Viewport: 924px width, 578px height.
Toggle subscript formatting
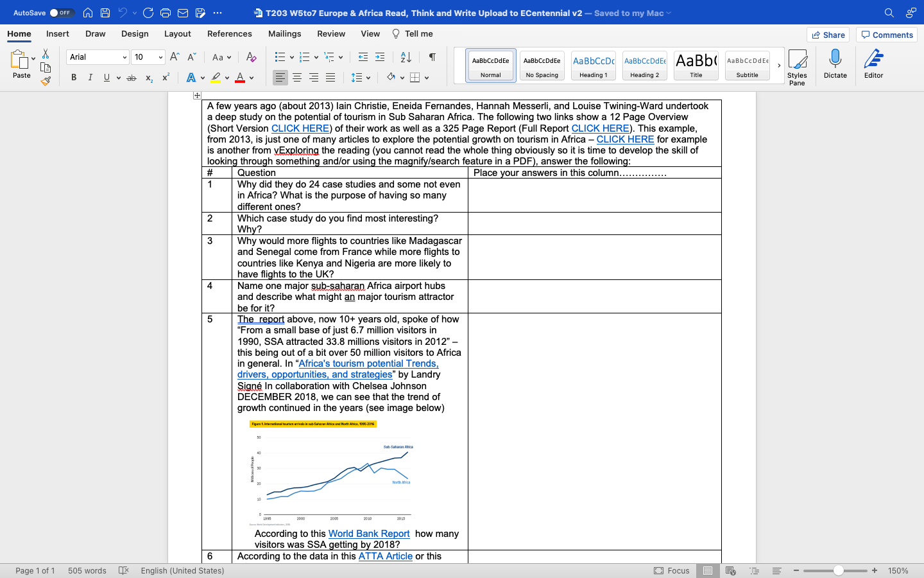[x=149, y=78]
